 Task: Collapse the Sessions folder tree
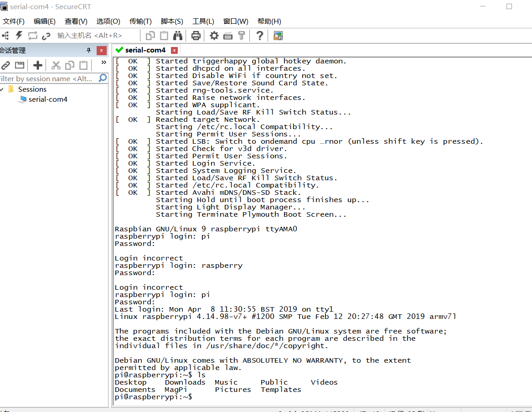[x=2, y=89]
